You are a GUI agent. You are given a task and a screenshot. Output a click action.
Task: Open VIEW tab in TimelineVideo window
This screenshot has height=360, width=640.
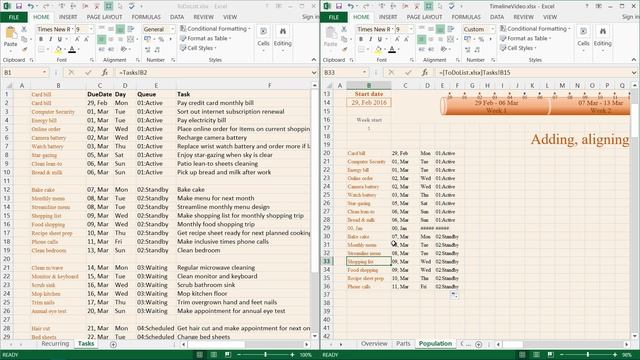click(550, 17)
